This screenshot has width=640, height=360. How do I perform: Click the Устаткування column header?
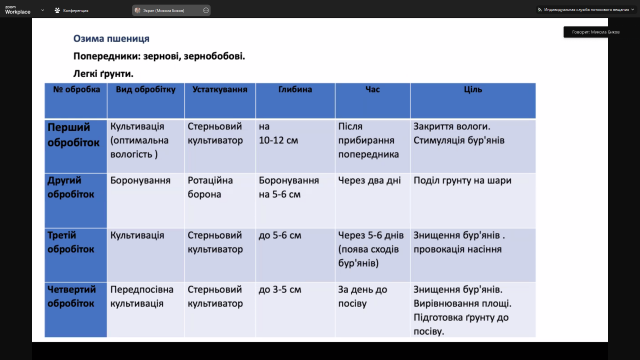click(220, 89)
